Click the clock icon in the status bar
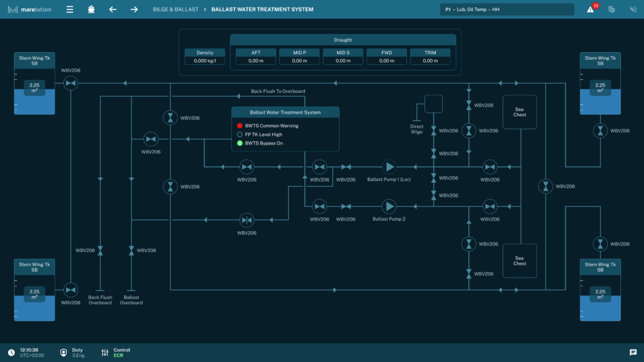 (x=11, y=353)
